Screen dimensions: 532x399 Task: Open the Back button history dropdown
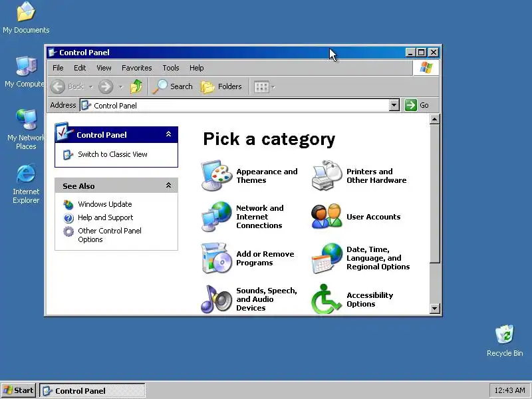pyautogui.click(x=91, y=87)
